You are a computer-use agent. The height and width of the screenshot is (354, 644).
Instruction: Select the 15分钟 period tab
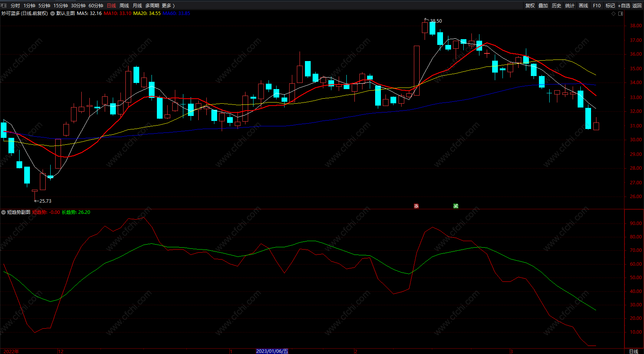[x=61, y=5]
